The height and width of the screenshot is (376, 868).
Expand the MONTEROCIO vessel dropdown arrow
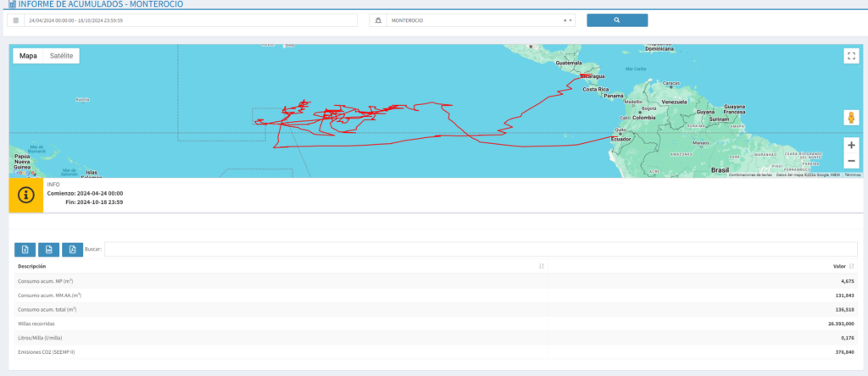tap(571, 20)
